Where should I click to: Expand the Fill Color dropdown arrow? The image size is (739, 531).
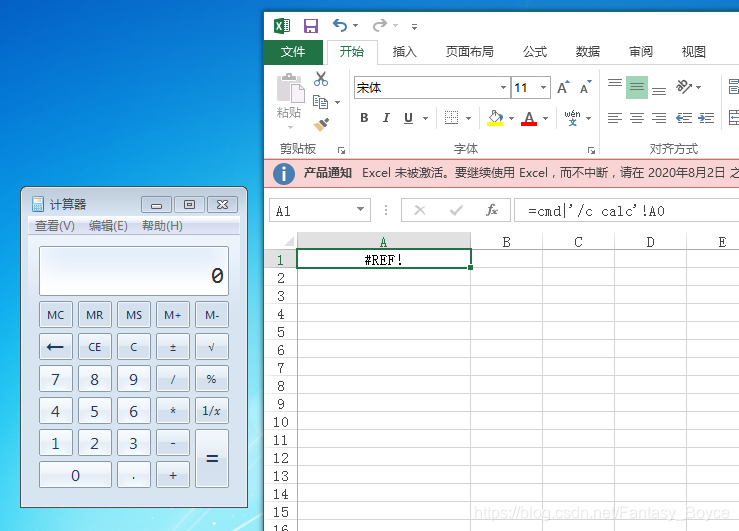click(x=511, y=118)
